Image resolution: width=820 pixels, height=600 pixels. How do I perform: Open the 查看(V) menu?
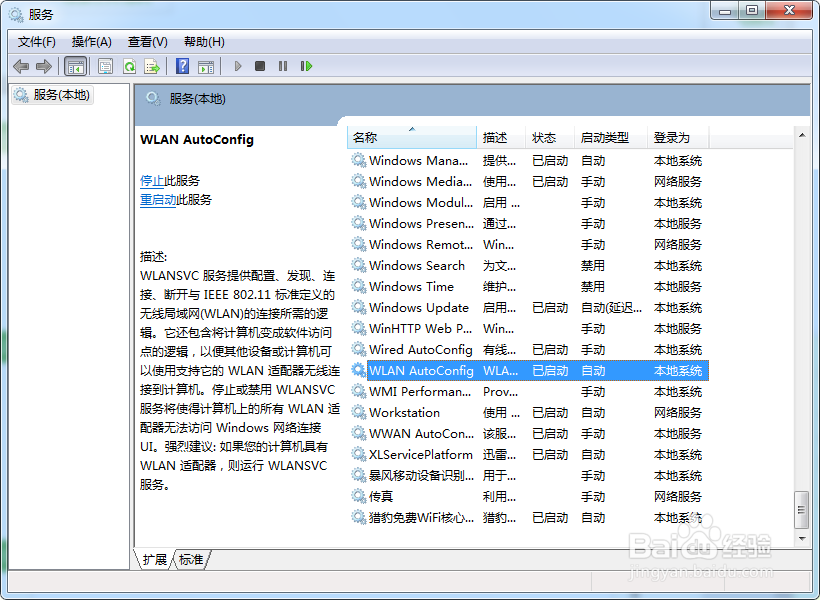coord(147,42)
